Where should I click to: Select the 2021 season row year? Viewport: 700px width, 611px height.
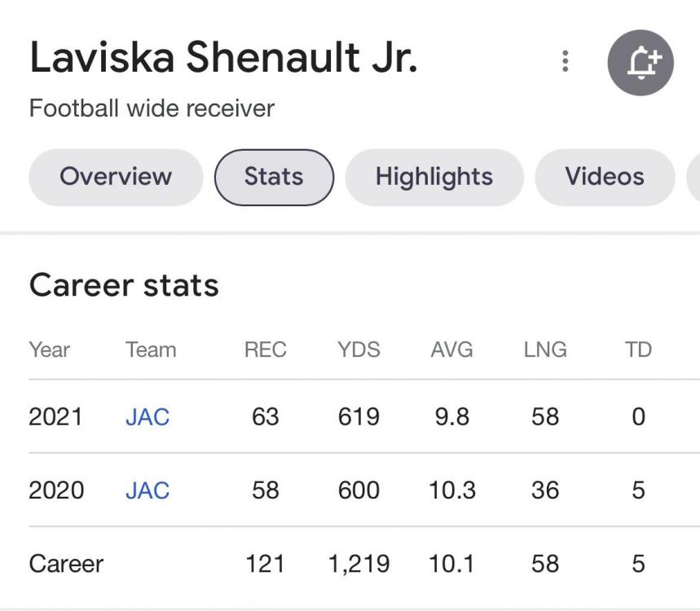pos(55,417)
